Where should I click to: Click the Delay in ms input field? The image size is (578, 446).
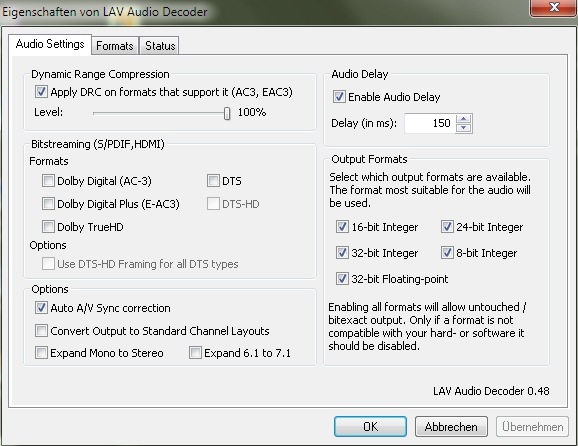429,123
